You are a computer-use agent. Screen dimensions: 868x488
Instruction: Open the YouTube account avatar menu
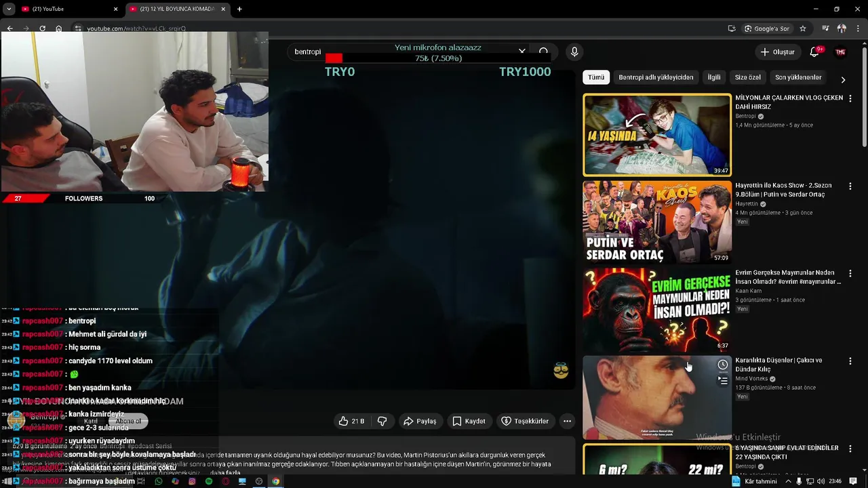coord(840,52)
